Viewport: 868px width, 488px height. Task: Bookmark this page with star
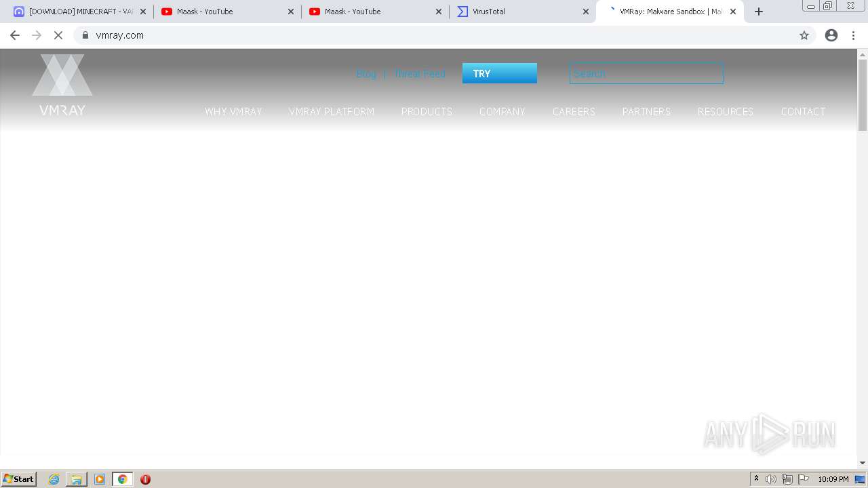coord(804,35)
